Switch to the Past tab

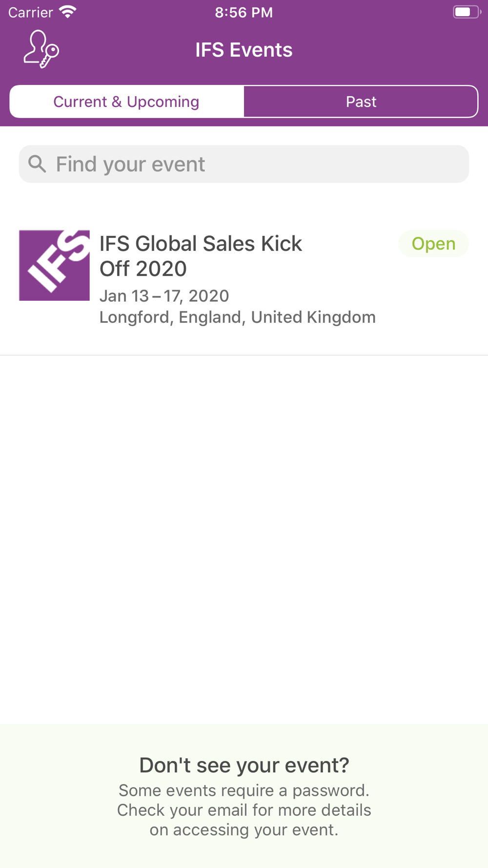(x=361, y=102)
